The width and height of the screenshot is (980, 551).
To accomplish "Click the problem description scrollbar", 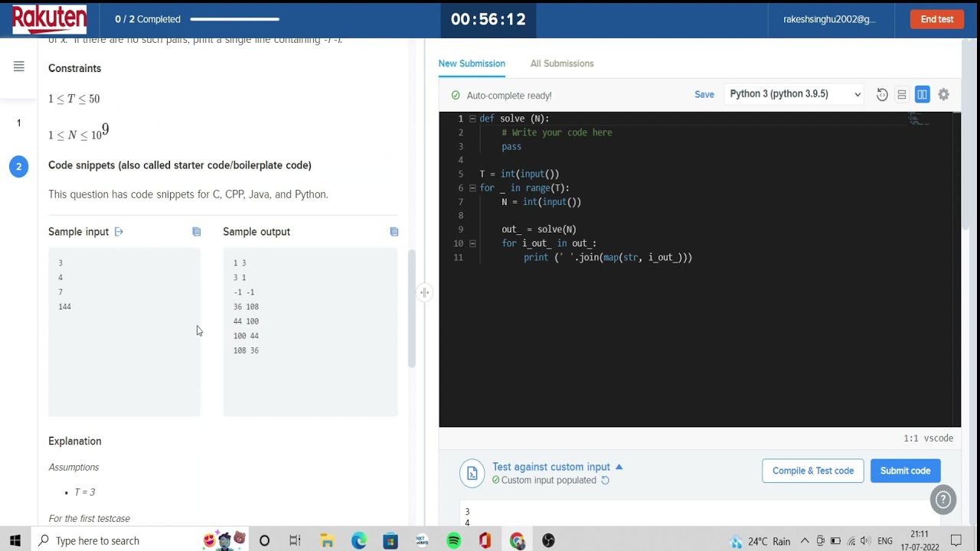I will 412,308.
